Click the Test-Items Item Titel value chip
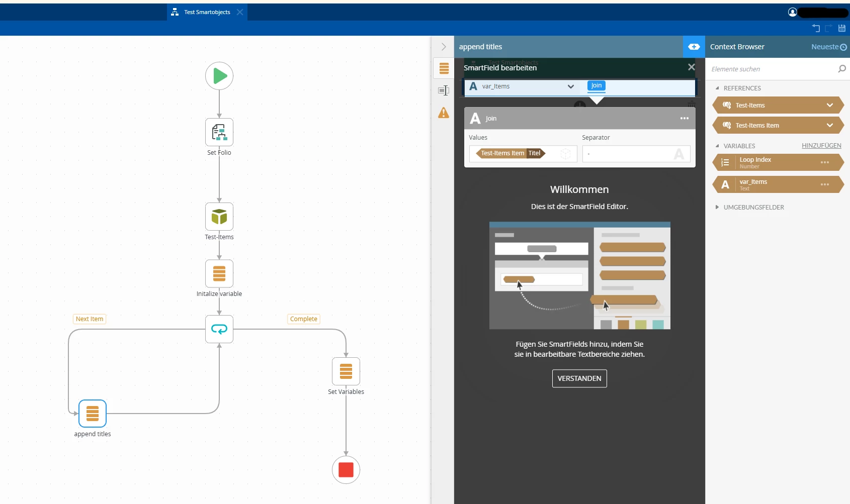Screen dimensions: 850x504 point(511,153)
